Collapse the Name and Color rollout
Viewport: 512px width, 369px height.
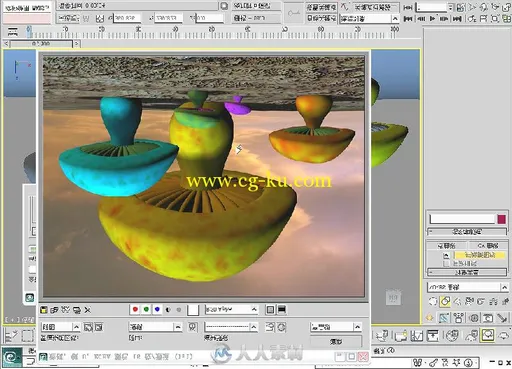[467, 231]
